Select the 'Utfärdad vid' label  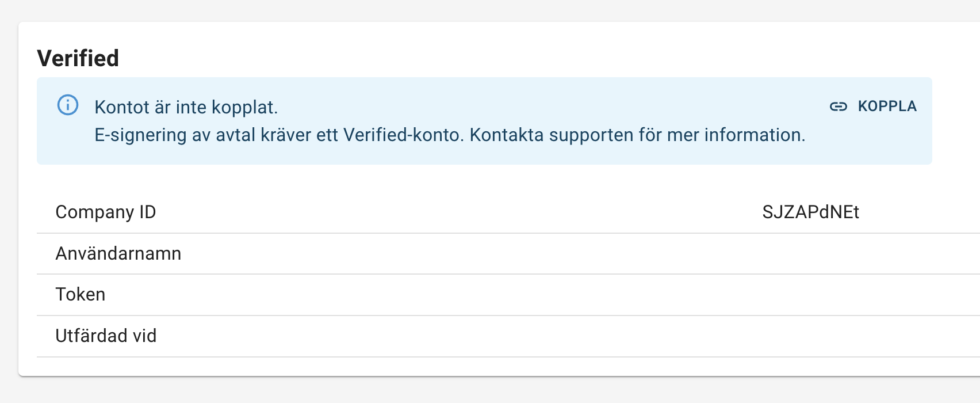pos(106,336)
